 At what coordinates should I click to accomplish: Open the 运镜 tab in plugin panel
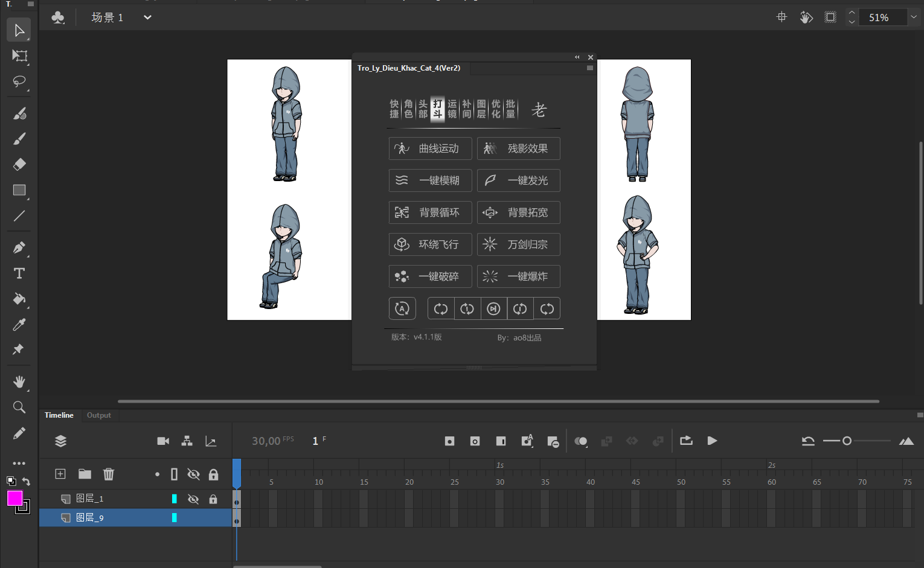coord(452,109)
